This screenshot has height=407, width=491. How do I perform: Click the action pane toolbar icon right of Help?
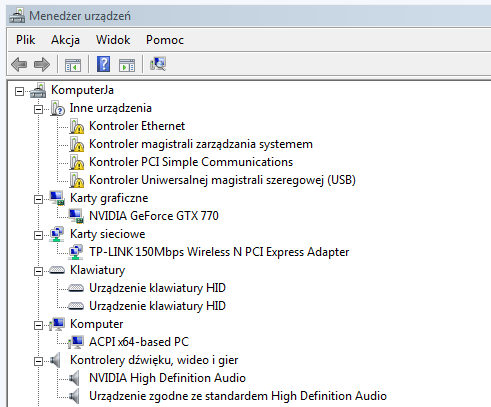pyautogui.click(x=127, y=65)
